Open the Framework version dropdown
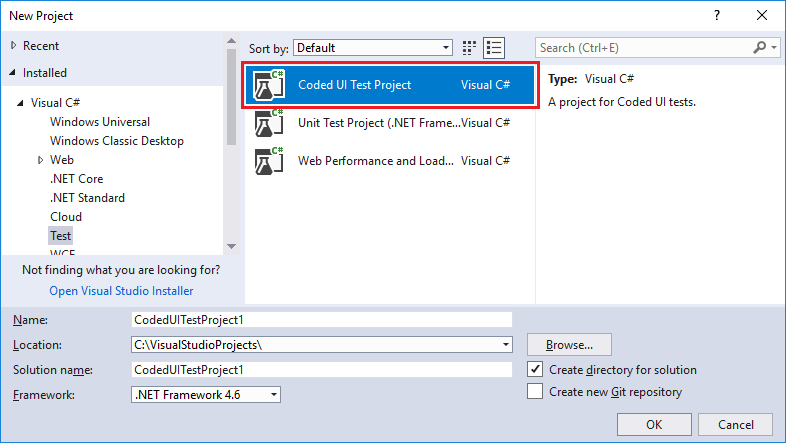The image size is (786, 443). click(x=206, y=395)
